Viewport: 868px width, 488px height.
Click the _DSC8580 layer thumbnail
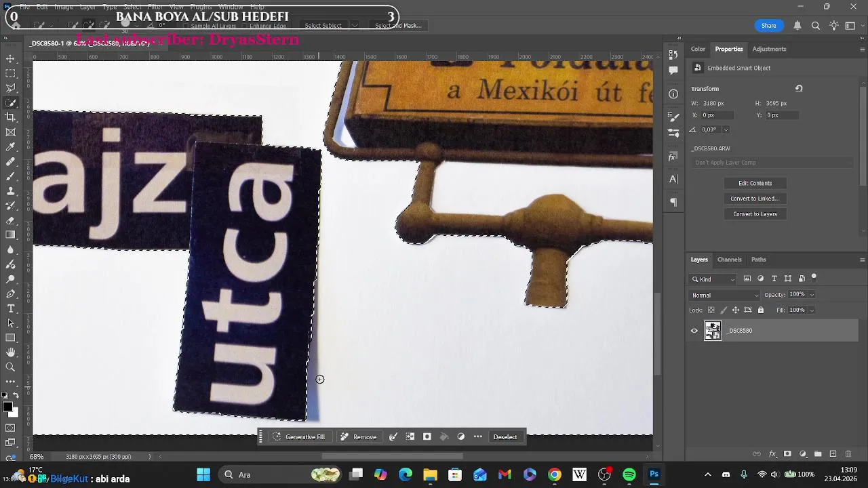click(713, 331)
